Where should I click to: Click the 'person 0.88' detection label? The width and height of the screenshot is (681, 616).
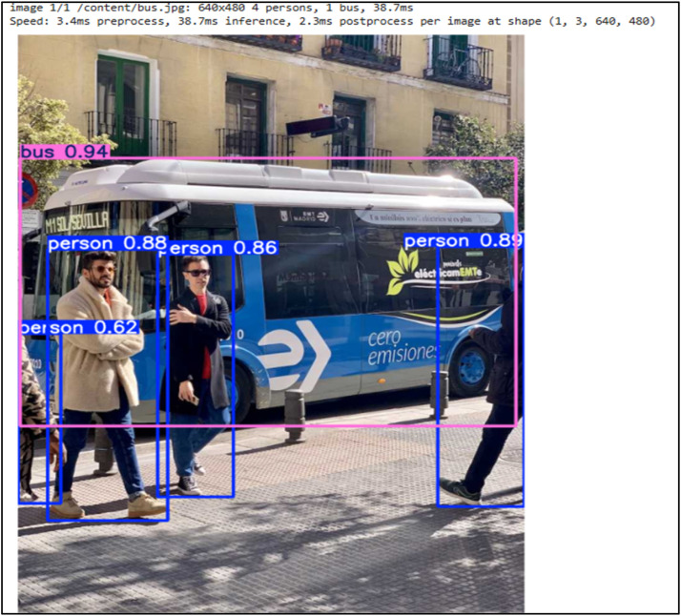pos(107,243)
